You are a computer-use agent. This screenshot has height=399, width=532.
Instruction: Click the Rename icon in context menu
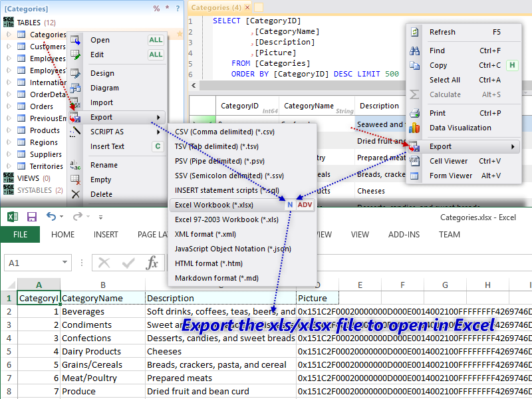click(75, 165)
